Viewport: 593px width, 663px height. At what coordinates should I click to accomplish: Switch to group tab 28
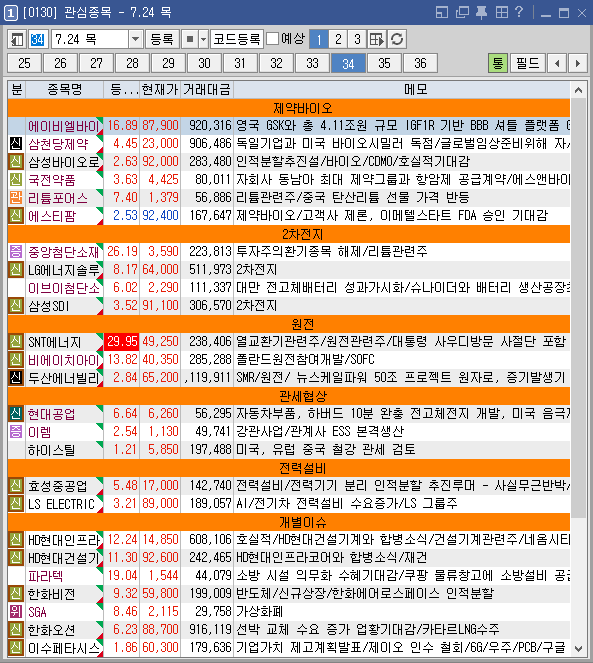(132, 63)
